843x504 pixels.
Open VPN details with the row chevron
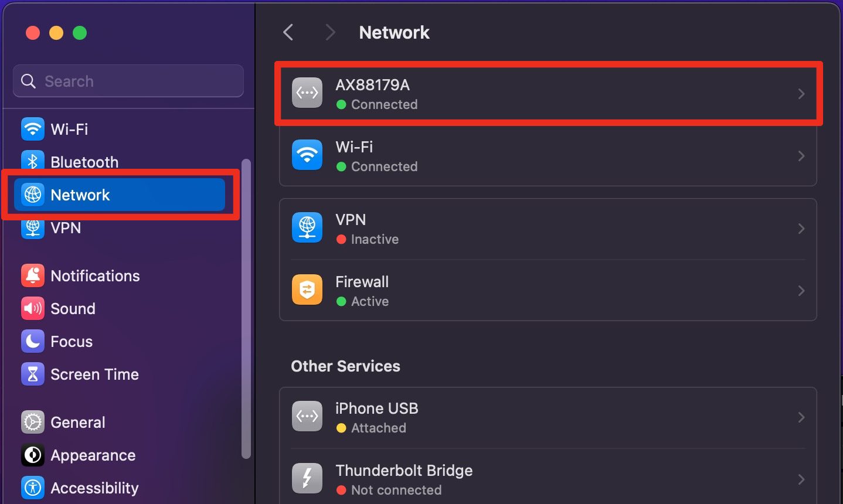(x=801, y=229)
